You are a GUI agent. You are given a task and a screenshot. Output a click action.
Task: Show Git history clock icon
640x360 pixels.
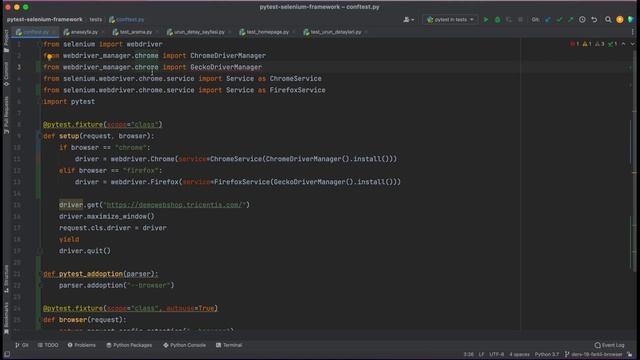pos(582,20)
